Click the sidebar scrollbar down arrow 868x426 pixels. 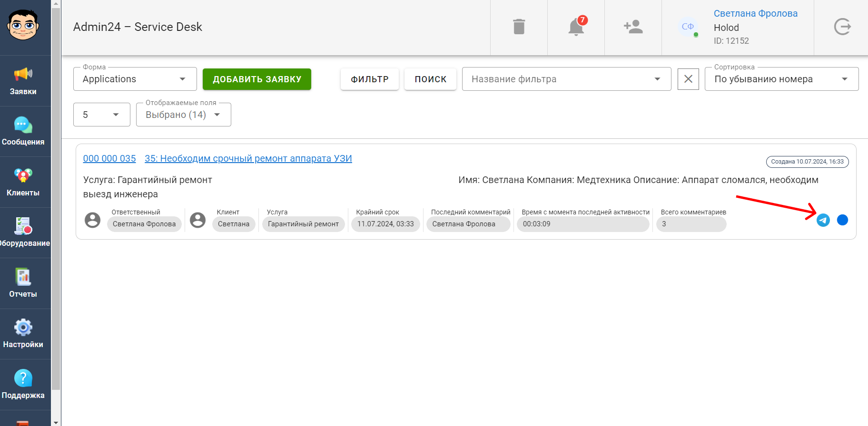coord(56,422)
